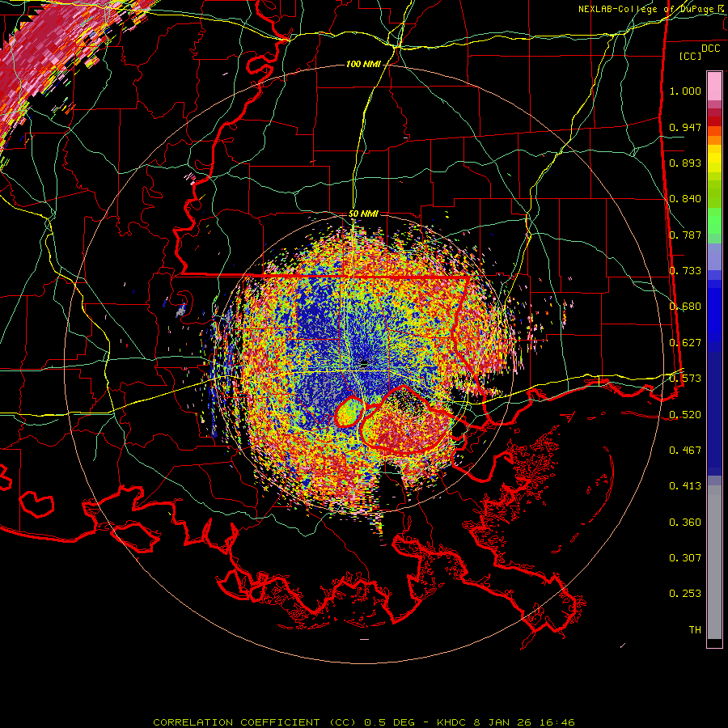Click the Correlation Coefficient KHDC caption text
Screen dimensions: 728x728
pos(364,722)
